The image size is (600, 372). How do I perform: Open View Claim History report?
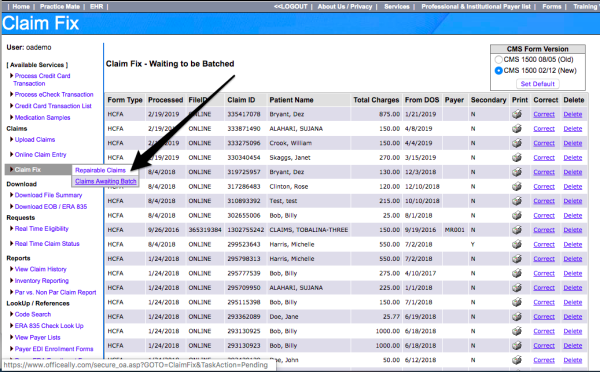point(40,269)
